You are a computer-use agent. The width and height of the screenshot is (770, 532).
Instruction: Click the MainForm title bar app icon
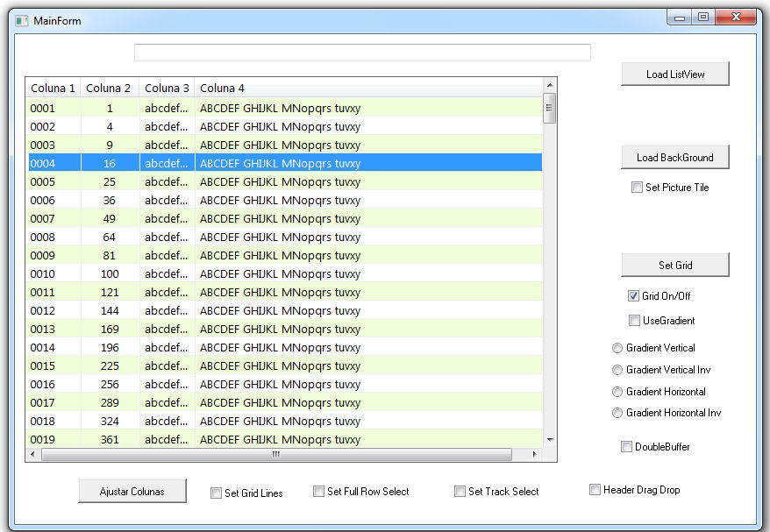21,21
